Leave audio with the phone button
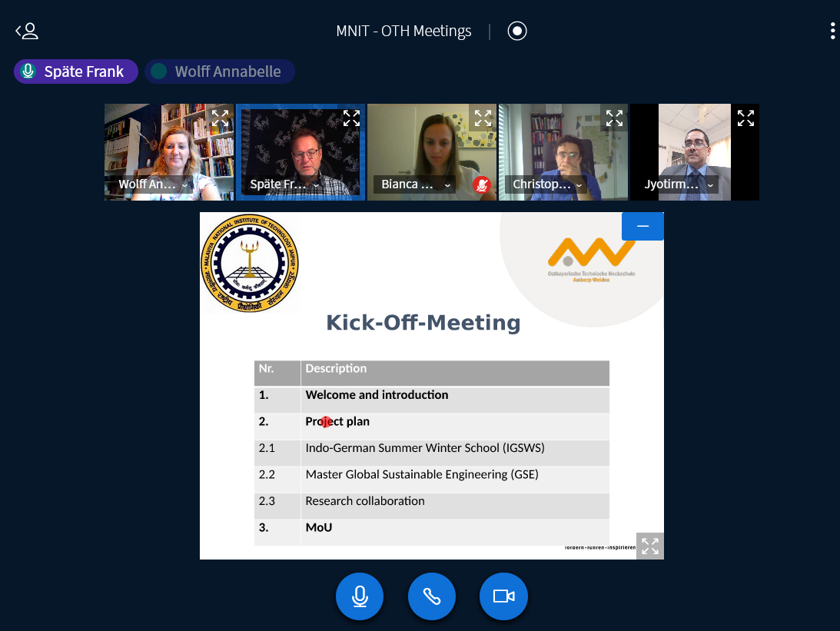 click(x=432, y=596)
